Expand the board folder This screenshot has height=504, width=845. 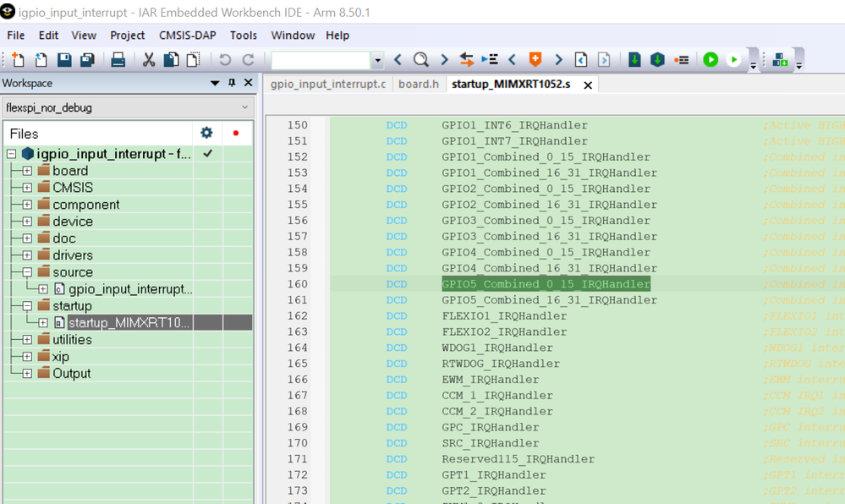point(27,171)
